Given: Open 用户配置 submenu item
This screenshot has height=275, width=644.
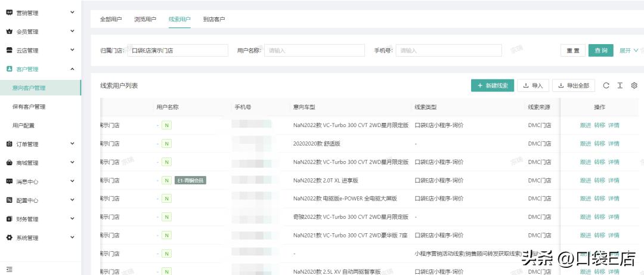Looking at the screenshot, I should (41, 125).
